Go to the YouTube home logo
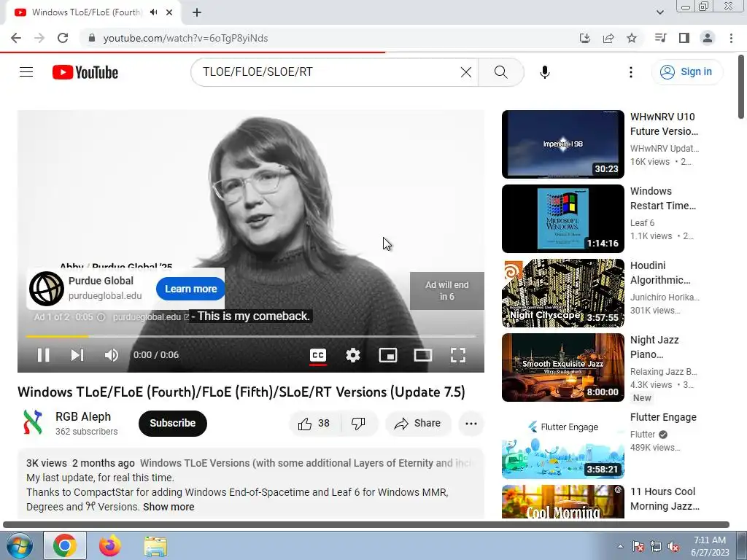This screenshot has height=560, width=747. pyautogui.click(x=85, y=72)
